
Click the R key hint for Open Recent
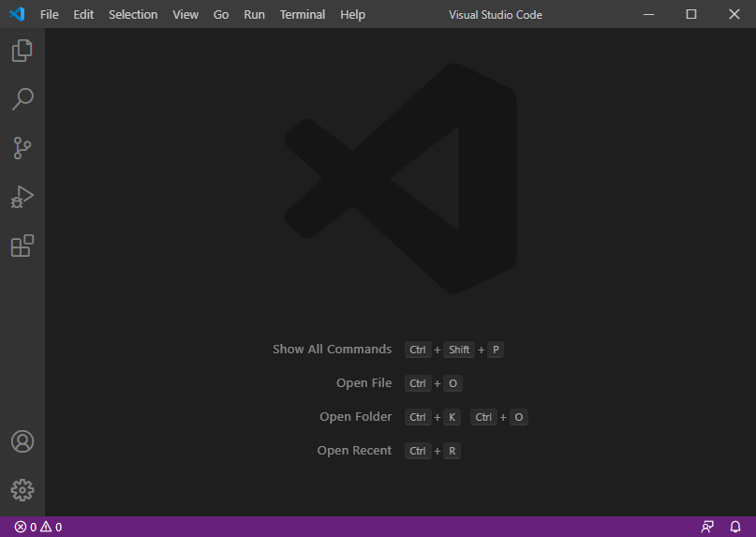452,451
